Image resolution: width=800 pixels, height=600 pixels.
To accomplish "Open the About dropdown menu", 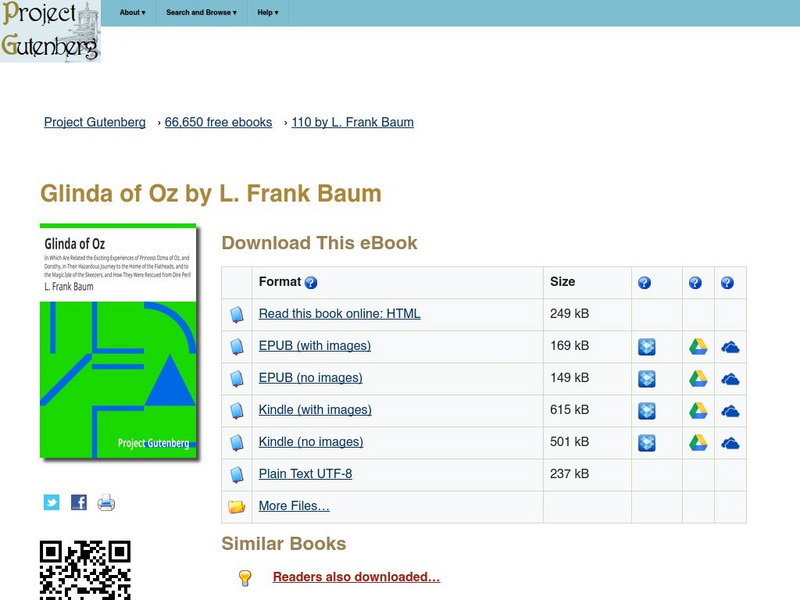I will (132, 12).
